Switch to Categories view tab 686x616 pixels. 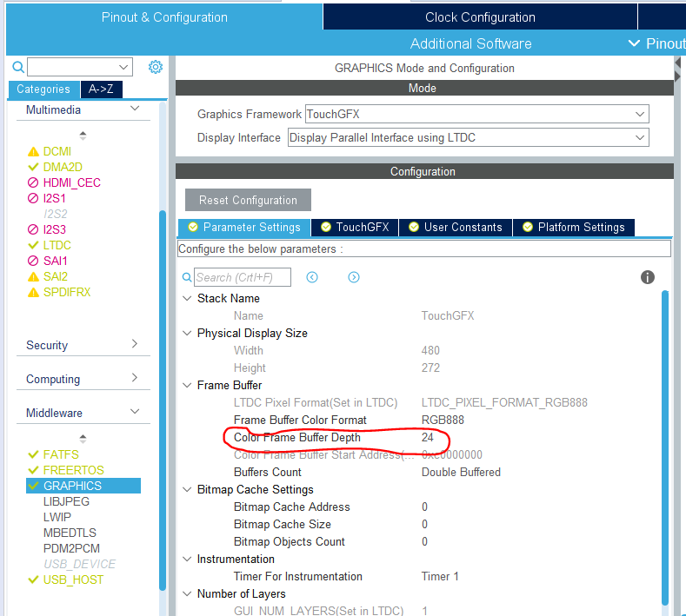pyautogui.click(x=43, y=89)
